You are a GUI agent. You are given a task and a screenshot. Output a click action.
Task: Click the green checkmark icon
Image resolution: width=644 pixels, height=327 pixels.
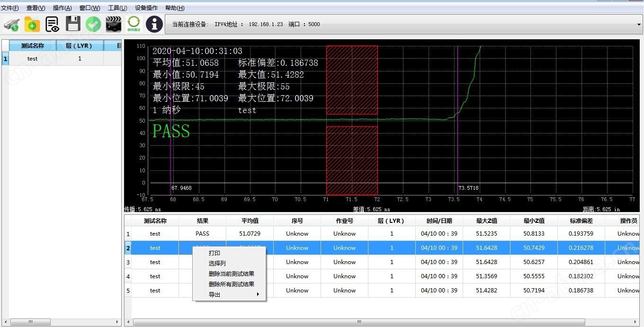(93, 24)
